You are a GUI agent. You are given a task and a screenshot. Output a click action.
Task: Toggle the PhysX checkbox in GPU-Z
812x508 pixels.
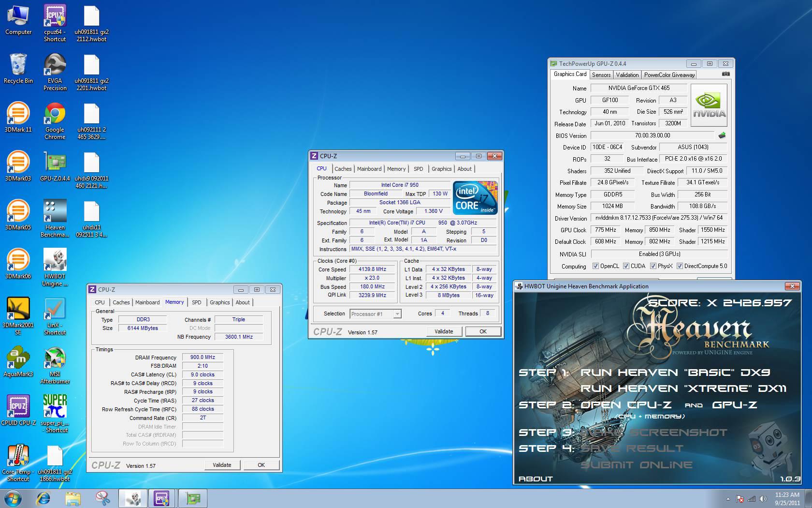(653, 266)
